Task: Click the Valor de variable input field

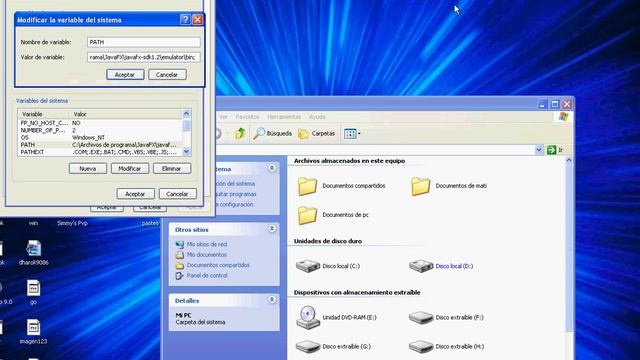Action: click(x=144, y=57)
